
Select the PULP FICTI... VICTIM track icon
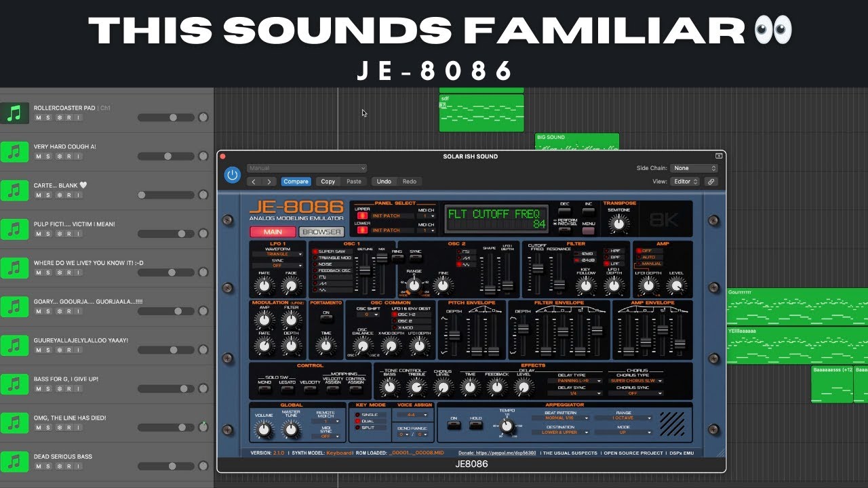14,229
